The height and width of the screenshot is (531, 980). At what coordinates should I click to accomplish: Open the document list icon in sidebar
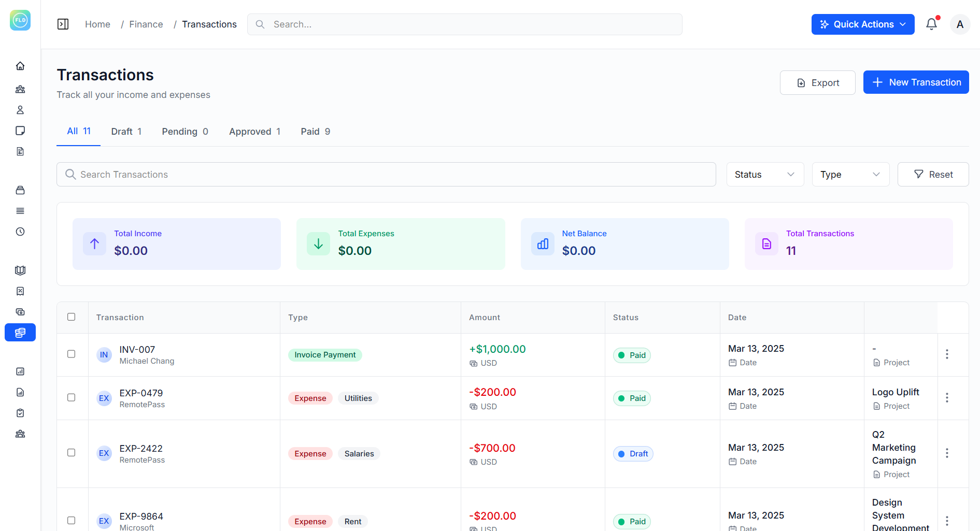click(x=20, y=151)
